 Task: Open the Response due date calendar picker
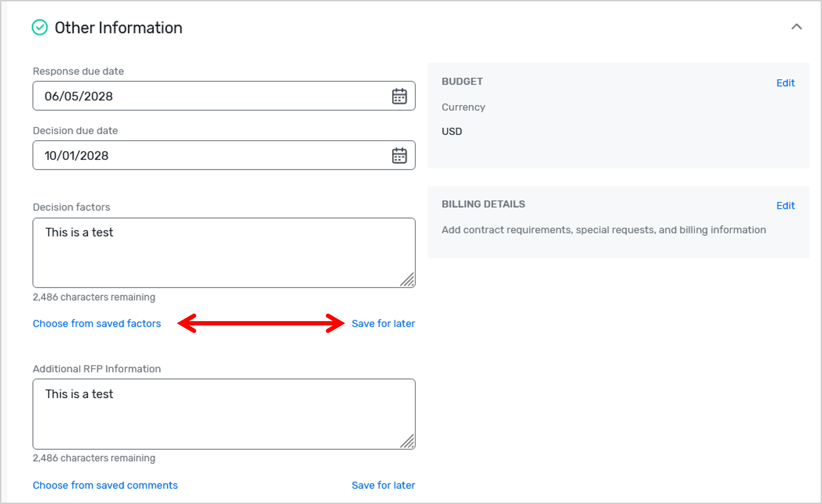click(x=399, y=96)
